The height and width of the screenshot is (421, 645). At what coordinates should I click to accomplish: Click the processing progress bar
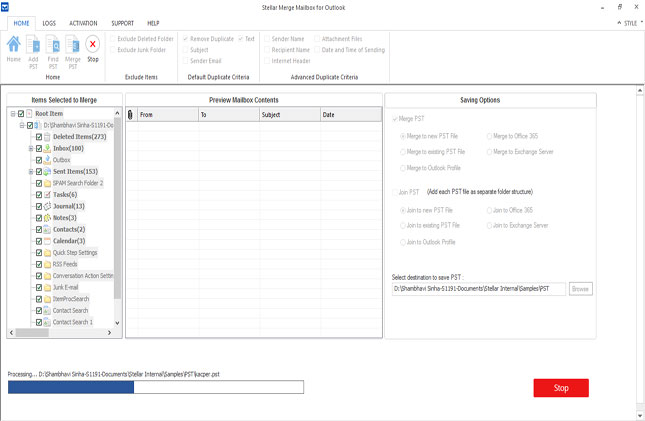point(156,387)
